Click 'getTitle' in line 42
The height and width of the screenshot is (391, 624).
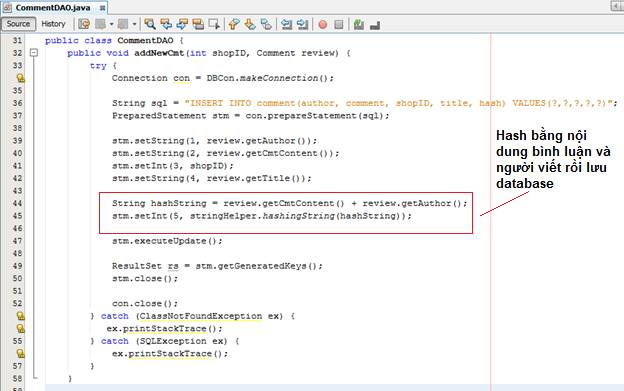pyautogui.click(x=267, y=178)
